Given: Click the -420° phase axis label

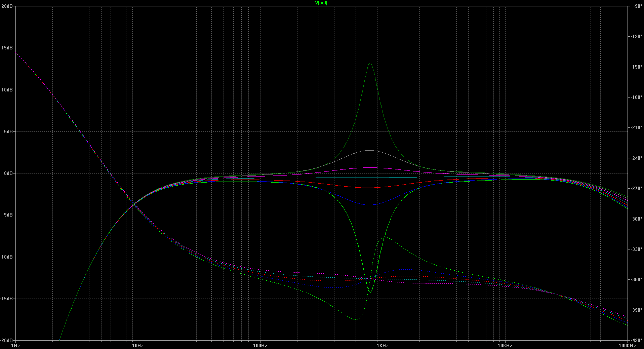Looking at the screenshot, I should click(636, 340).
